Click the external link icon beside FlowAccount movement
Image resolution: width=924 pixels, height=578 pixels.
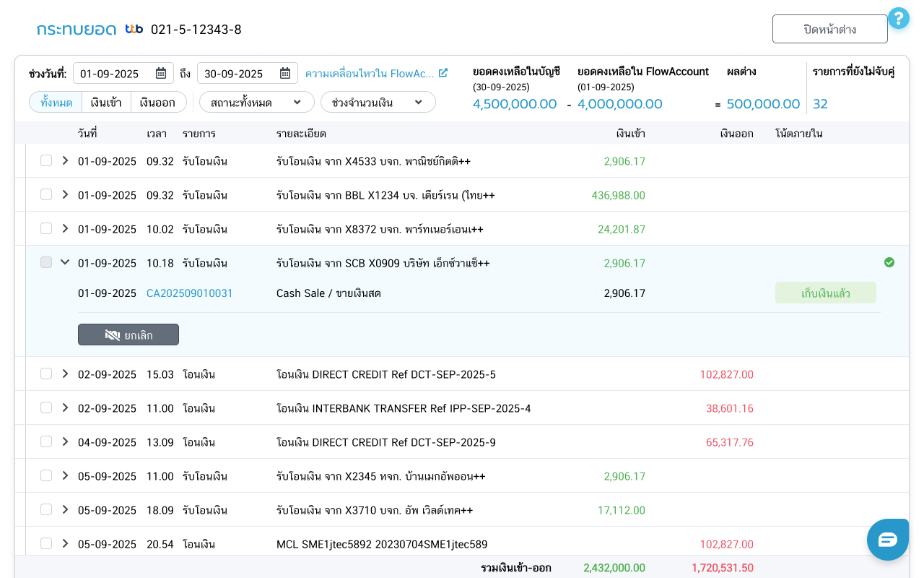pyautogui.click(x=443, y=73)
